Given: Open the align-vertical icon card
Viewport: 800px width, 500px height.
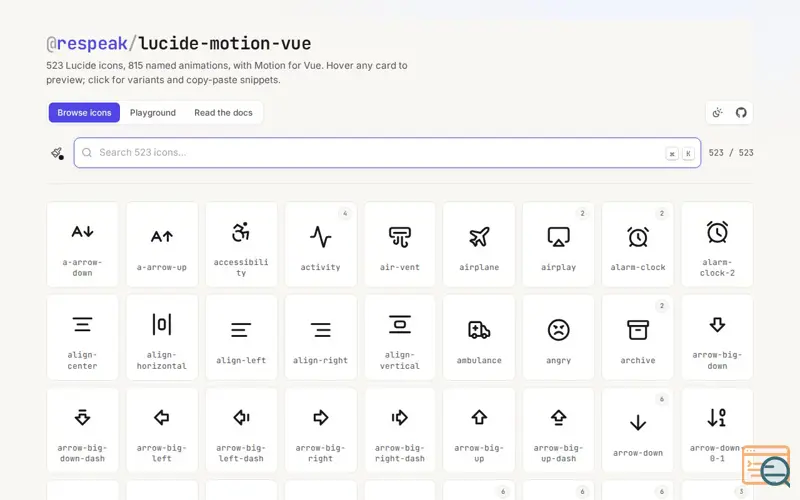Looking at the screenshot, I should pyautogui.click(x=400, y=337).
